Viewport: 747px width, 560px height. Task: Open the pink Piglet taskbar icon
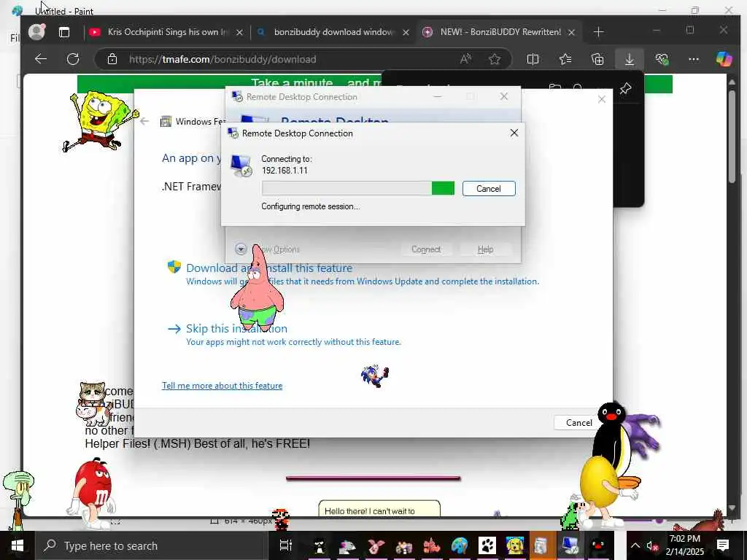pos(376,545)
